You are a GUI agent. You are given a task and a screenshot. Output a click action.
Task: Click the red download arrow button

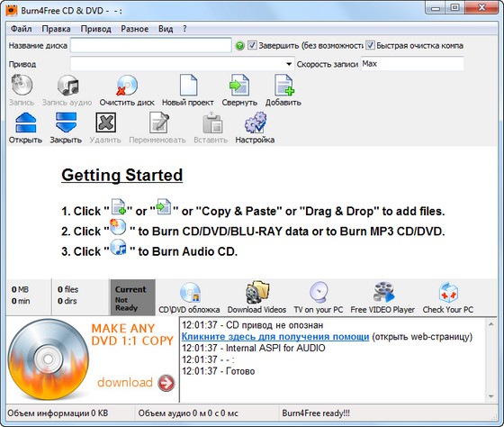coord(166,383)
